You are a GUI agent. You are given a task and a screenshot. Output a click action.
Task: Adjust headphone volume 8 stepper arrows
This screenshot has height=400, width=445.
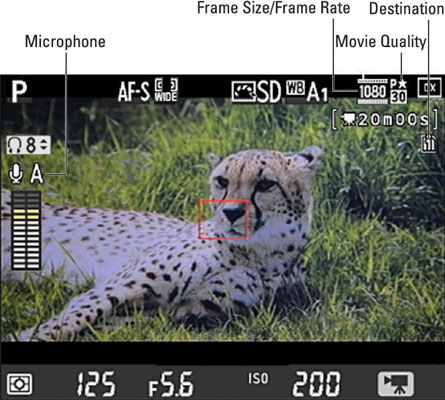point(44,145)
